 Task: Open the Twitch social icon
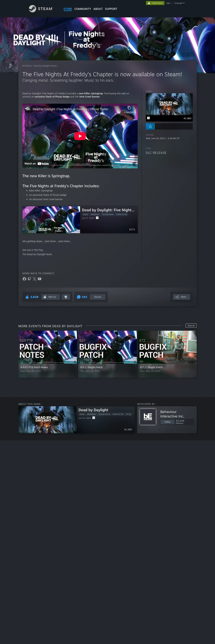29,279
